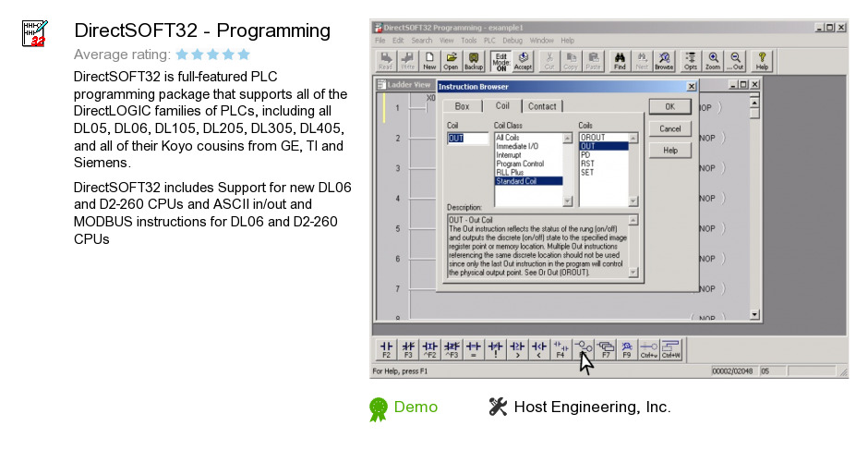This screenshot has width=868, height=450.
Task: Insert the ^F2 immediate contact
Action: (x=430, y=349)
